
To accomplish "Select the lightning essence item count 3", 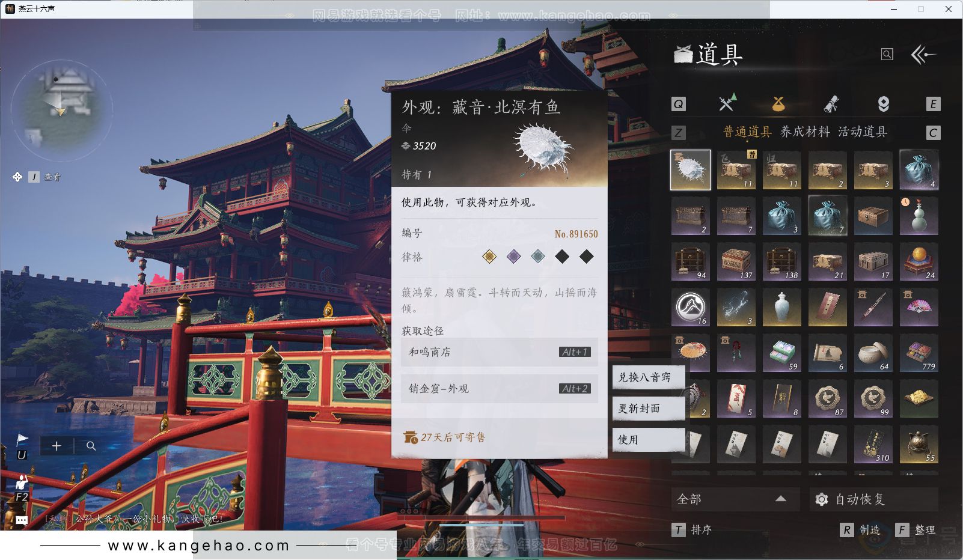I will pyautogui.click(x=736, y=307).
